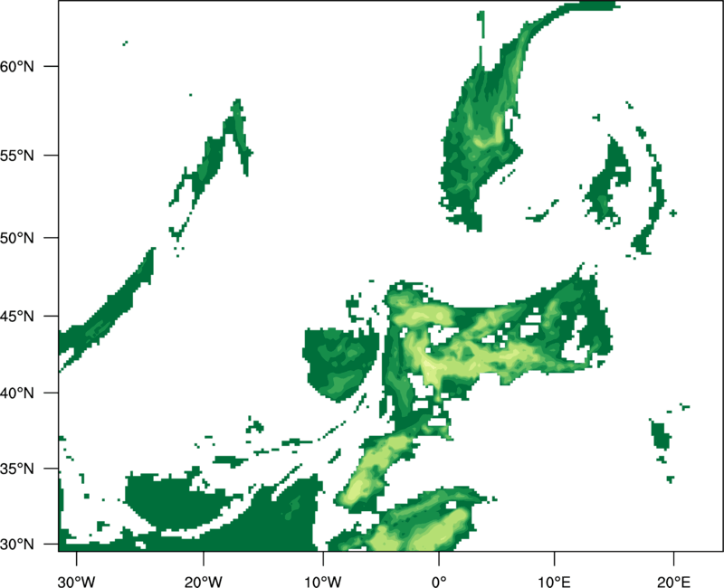Click the 10°E longitude axis label
724x588 pixels.
(554, 582)
